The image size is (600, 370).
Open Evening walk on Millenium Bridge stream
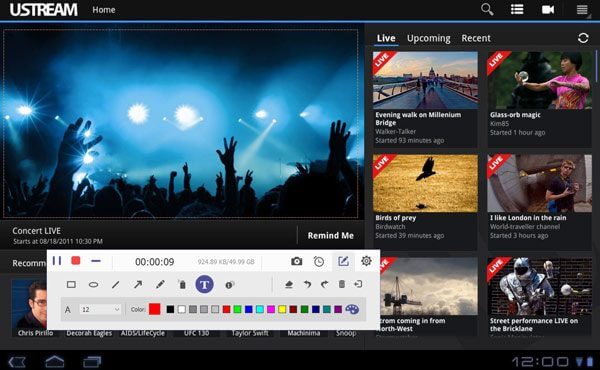(425, 80)
